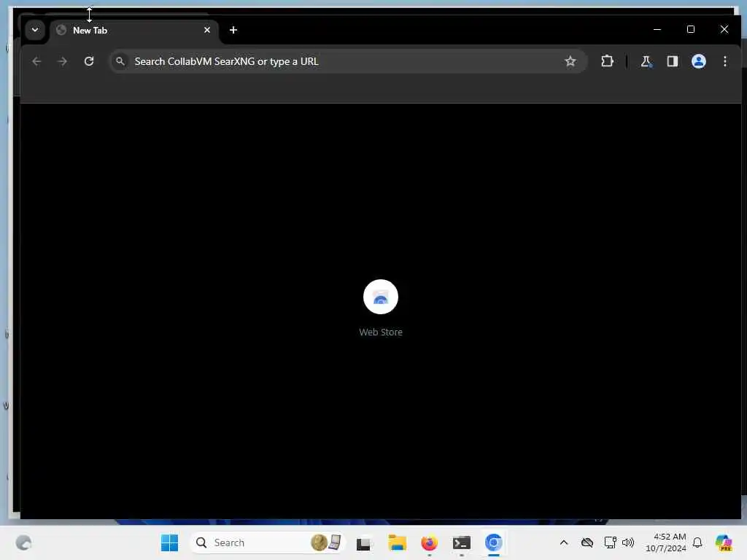Open File Explorer from taskbar
Viewport: 747px width, 560px height.
397,543
